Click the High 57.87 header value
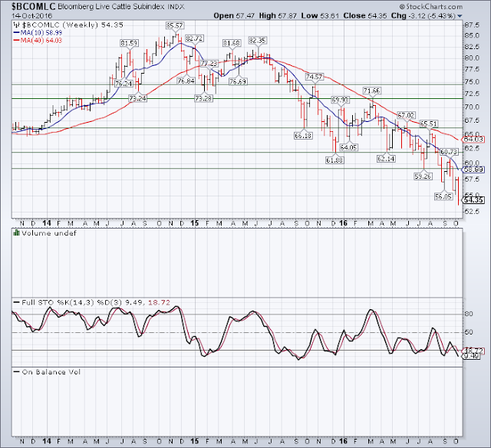Image resolution: width=491 pixels, height=448 pixels. [278, 15]
